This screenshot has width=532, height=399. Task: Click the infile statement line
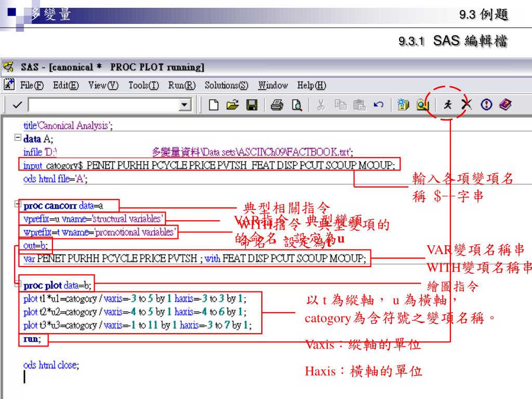(188, 152)
